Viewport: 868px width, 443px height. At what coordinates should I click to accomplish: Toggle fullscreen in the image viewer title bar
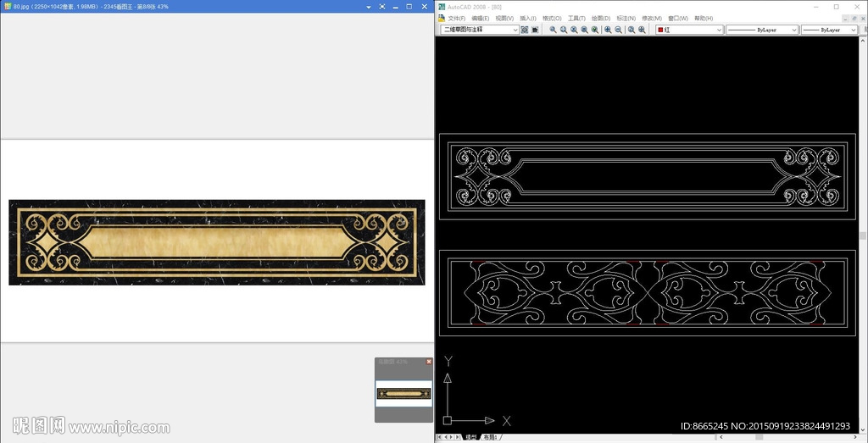[382, 6]
